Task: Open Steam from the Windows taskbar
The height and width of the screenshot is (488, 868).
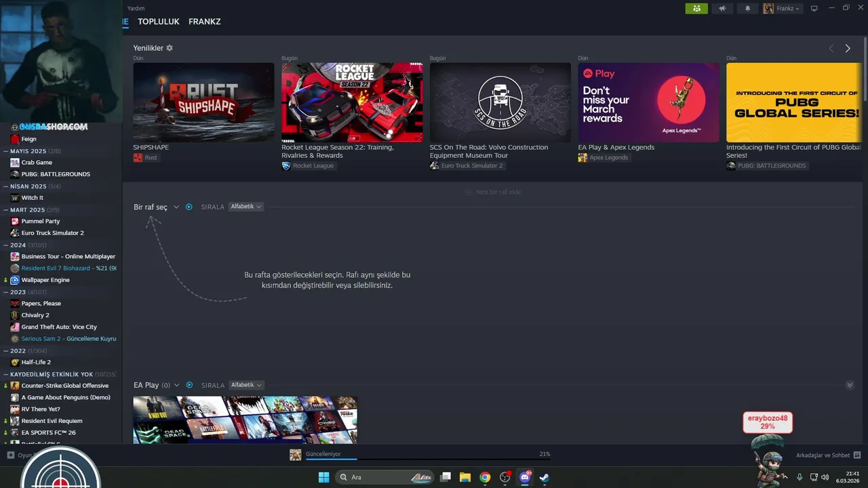Action: pos(544,477)
